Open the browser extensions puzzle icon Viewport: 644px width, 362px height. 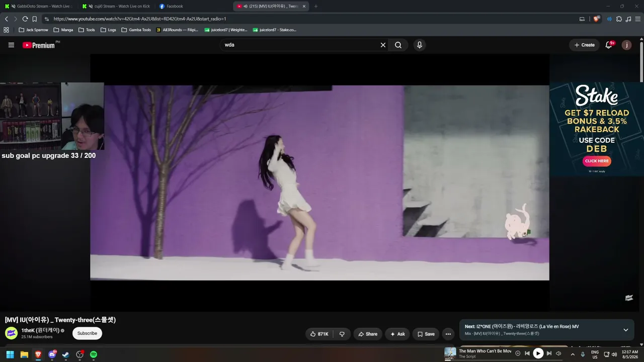click(x=619, y=19)
